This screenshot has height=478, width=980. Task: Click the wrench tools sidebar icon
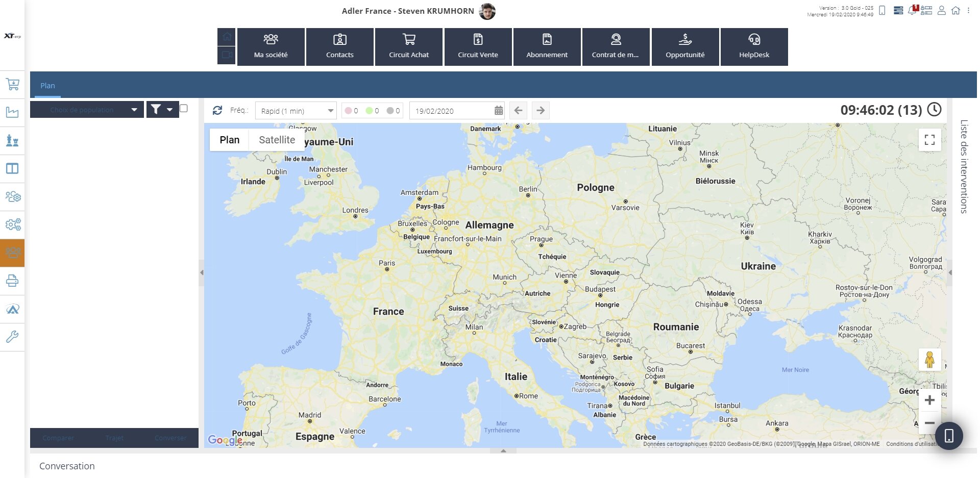point(12,337)
